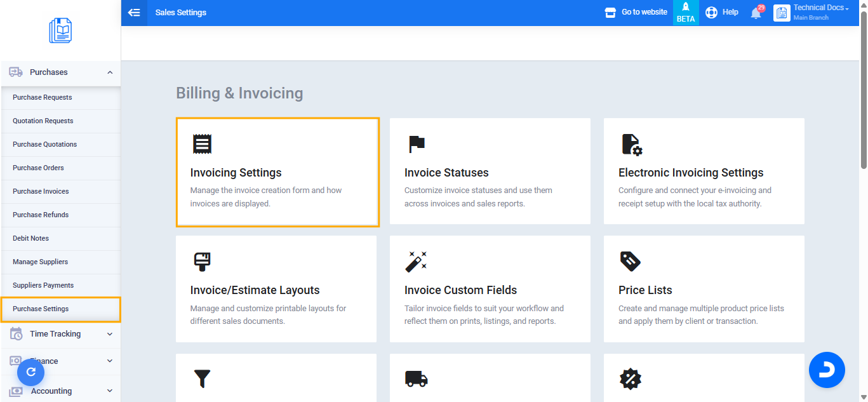This screenshot has width=868, height=402.
Task: Open the chat bubble widget icon
Action: (x=827, y=370)
